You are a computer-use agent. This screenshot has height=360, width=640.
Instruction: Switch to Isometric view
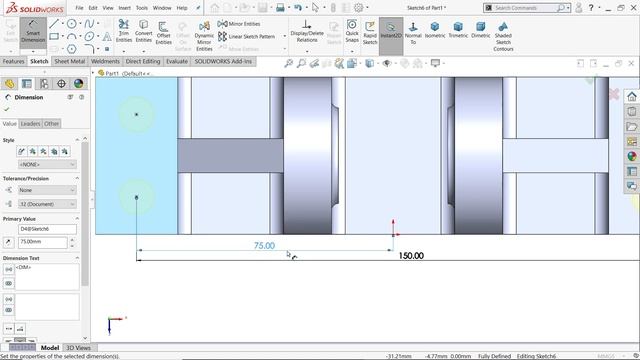(x=435, y=31)
